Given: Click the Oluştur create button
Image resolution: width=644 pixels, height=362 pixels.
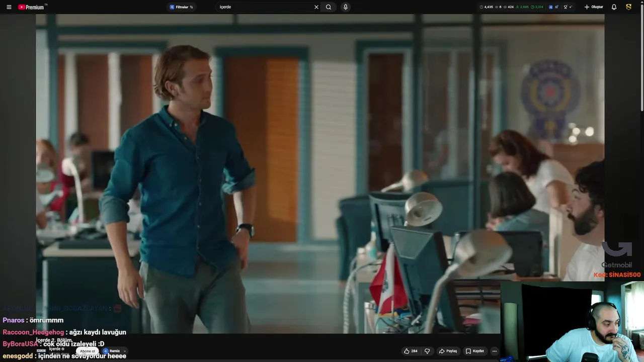Looking at the screenshot, I should tap(594, 7).
